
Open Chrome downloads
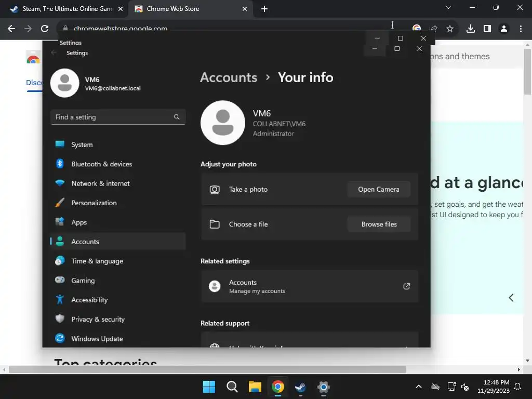471,29
